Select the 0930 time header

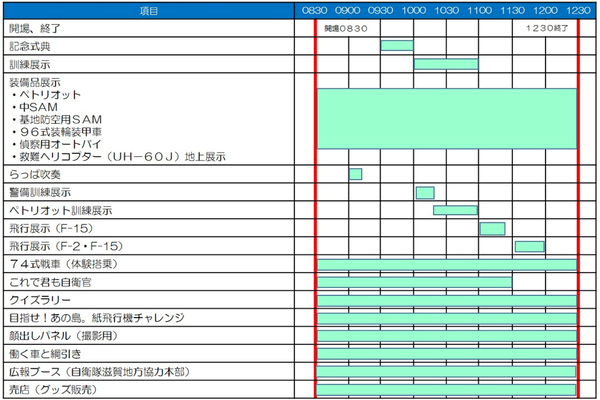pos(380,10)
